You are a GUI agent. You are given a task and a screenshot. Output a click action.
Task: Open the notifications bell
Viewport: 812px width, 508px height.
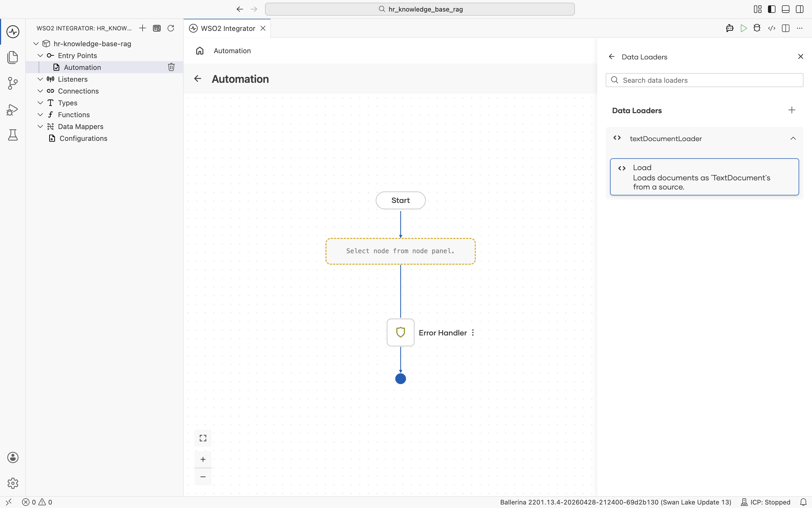pos(803,502)
